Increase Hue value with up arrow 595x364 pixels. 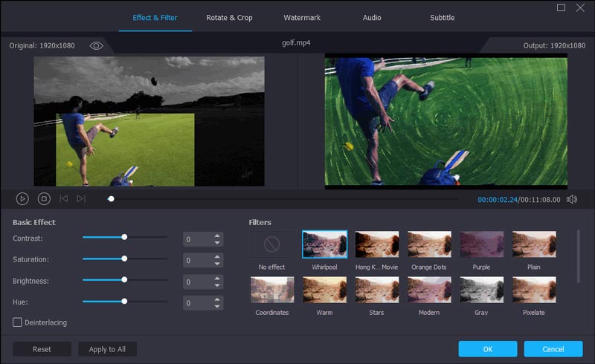click(x=217, y=300)
